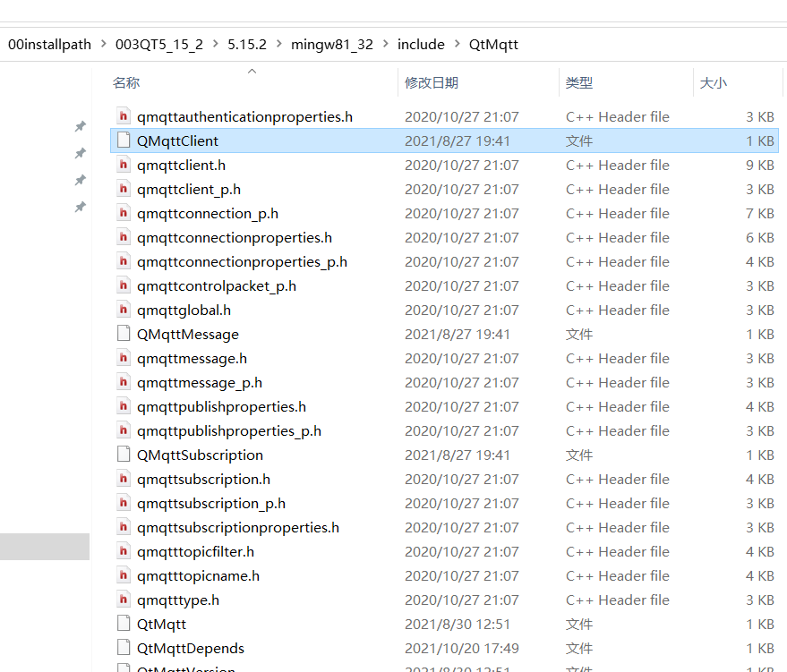Select the highlighted QMqttClient file row

click(x=358, y=140)
